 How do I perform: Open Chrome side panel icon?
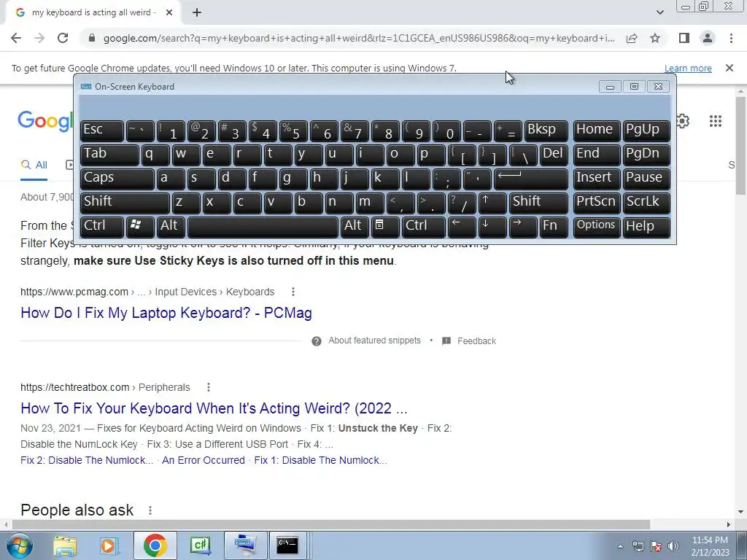(684, 38)
